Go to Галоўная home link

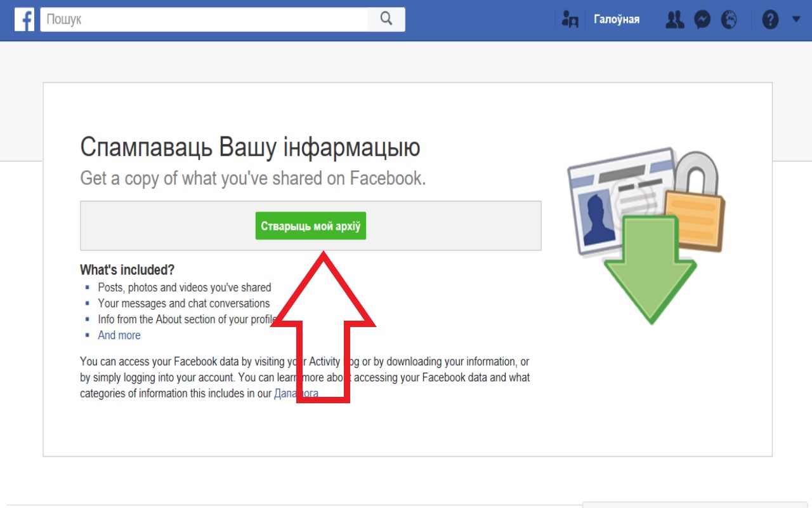(617, 20)
